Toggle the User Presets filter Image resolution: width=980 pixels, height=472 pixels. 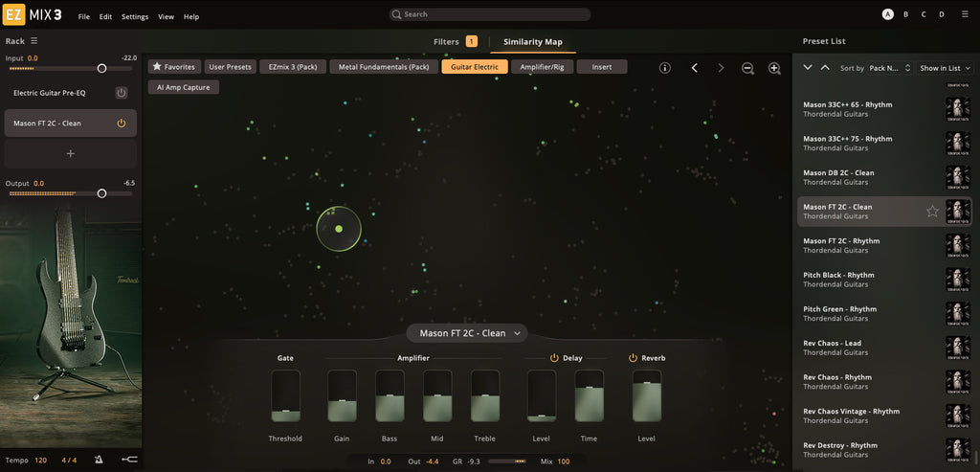[230, 67]
